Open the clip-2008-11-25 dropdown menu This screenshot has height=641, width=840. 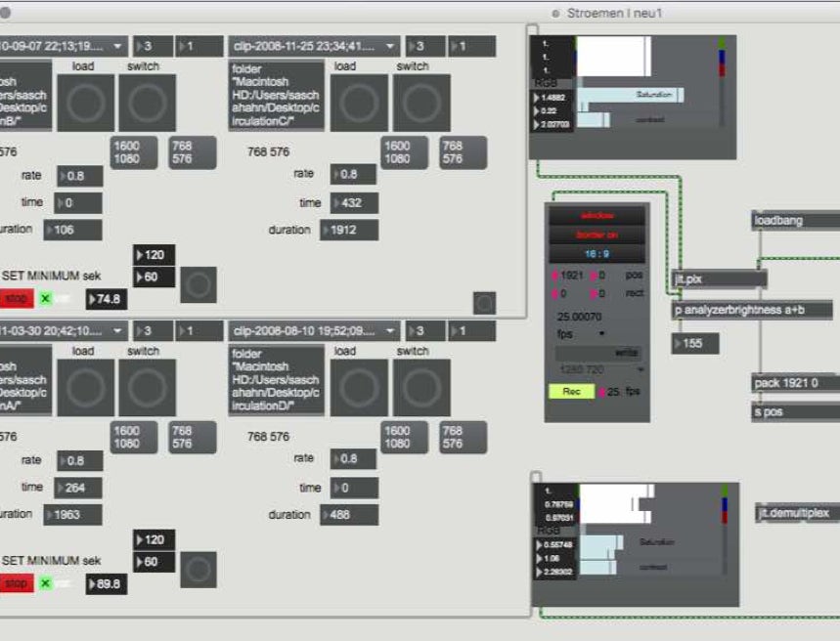point(314,46)
